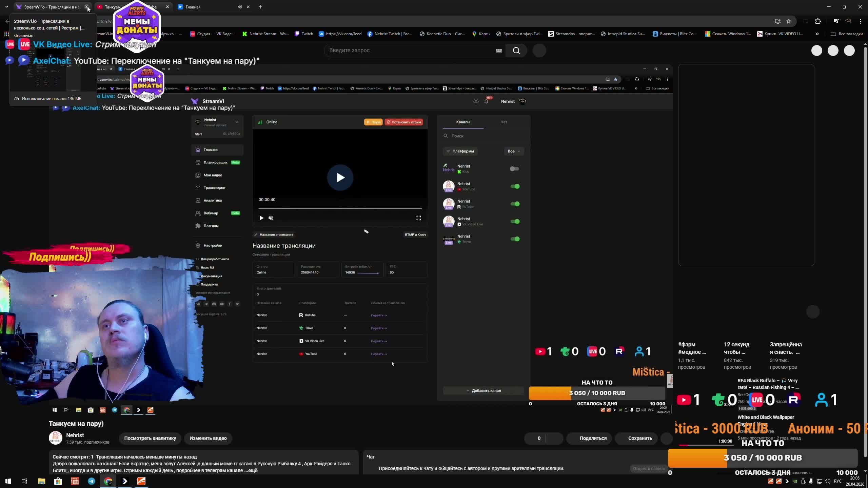The height and width of the screenshot is (488, 868).
Task: Open the media controls icon in the top browser toolbar
Action: (x=836, y=21)
